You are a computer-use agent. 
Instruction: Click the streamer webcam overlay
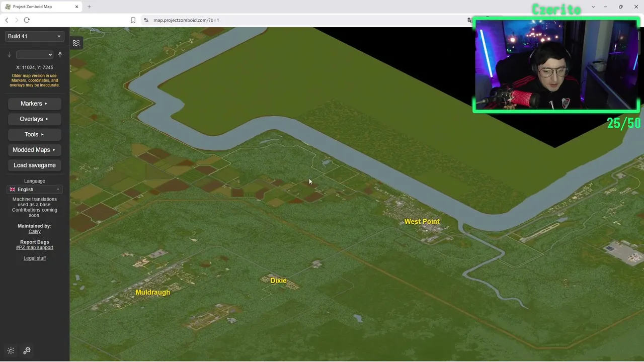click(x=556, y=65)
